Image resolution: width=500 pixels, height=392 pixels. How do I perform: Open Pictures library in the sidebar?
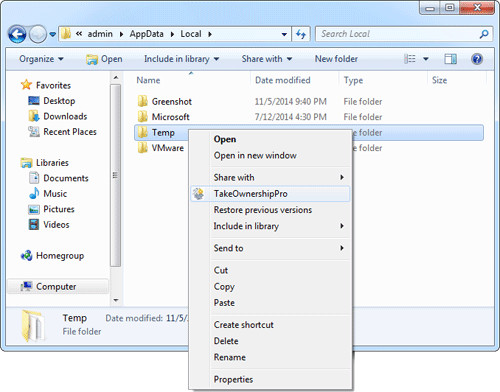pyautogui.click(x=52, y=209)
